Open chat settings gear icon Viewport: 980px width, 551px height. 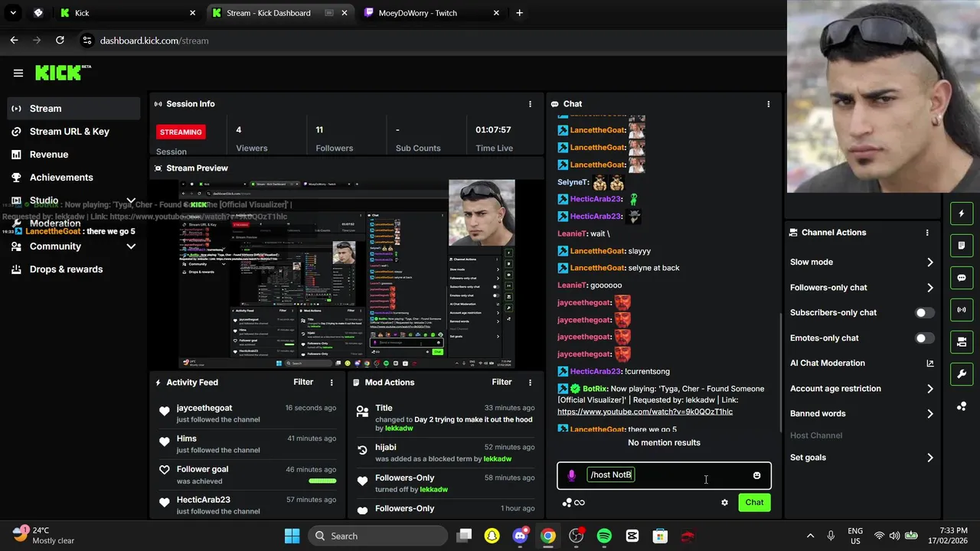tap(724, 503)
